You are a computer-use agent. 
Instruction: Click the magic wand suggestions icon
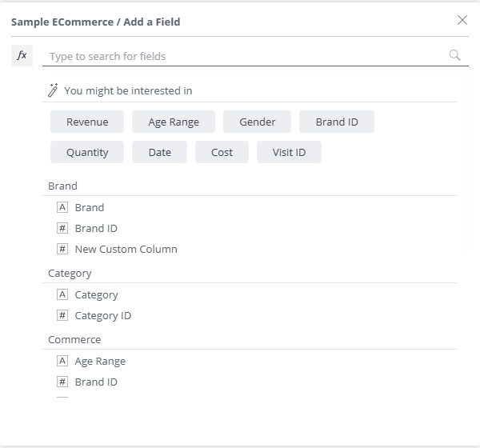click(54, 90)
